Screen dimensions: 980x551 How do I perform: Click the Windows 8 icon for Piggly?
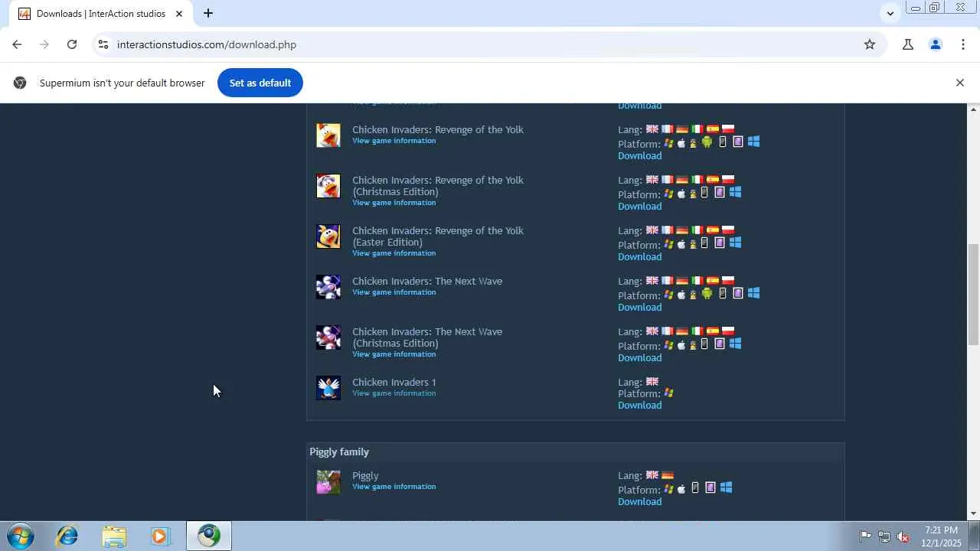[726, 487]
